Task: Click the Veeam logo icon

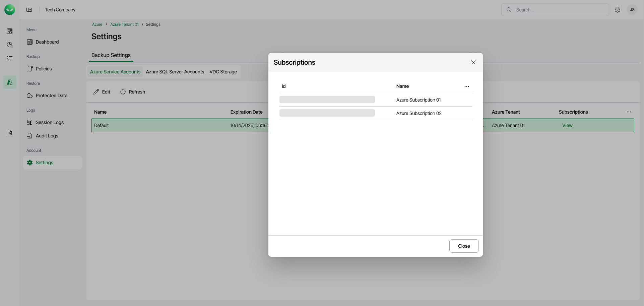Action: point(10,10)
